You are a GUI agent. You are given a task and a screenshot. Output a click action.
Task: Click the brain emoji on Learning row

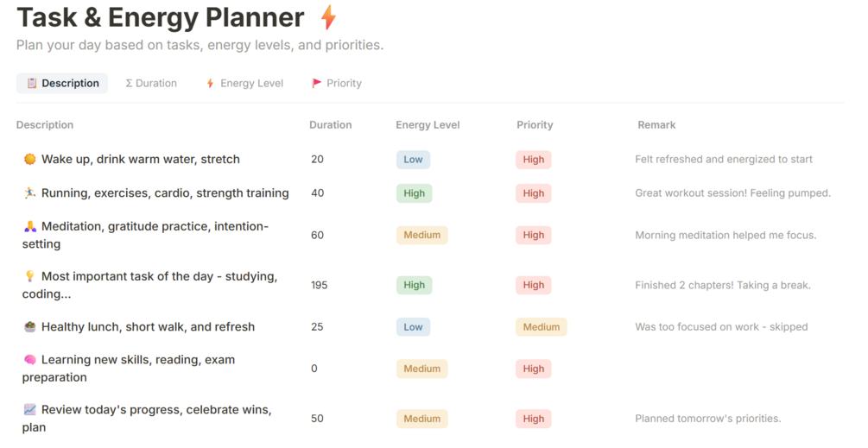(30, 360)
